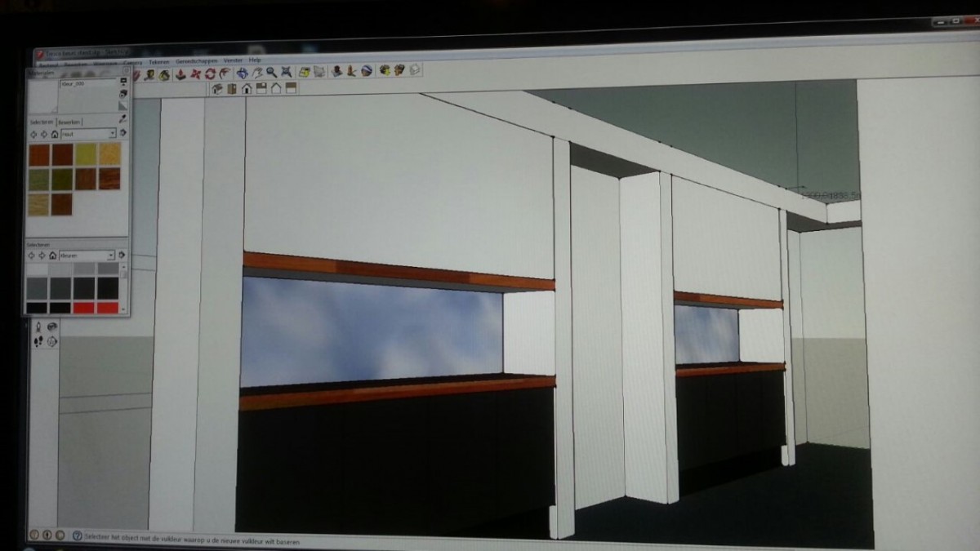This screenshot has height=551, width=980.
Task: Select the Push/Pull tool
Action: (x=180, y=73)
